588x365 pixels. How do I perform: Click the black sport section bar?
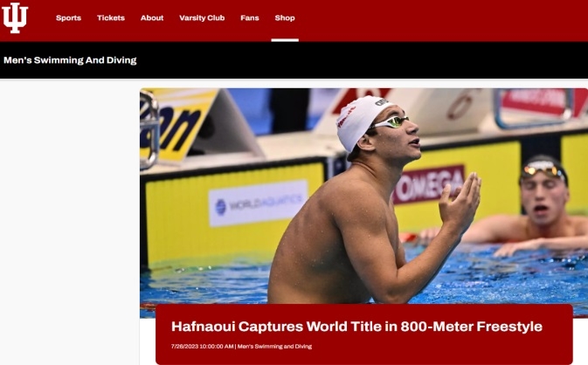click(294, 60)
